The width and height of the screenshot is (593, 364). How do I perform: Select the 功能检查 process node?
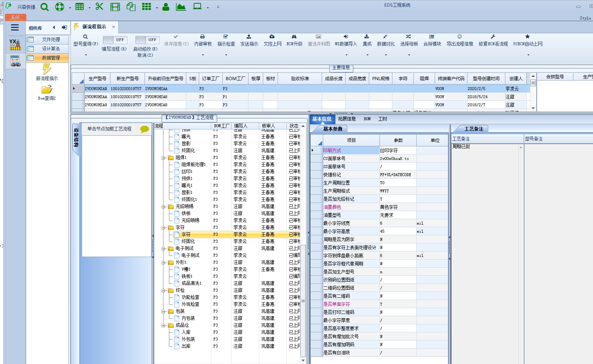pyautogui.click(x=190, y=297)
